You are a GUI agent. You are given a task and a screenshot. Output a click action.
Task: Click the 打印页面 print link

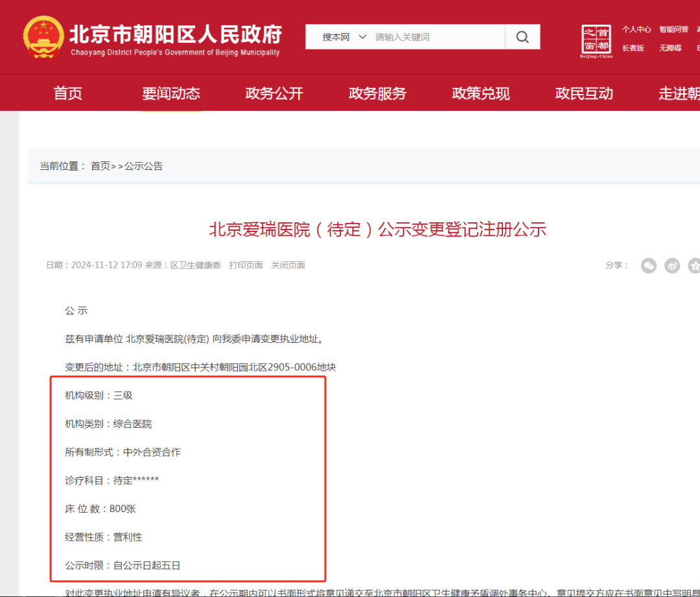click(x=246, y=264)
